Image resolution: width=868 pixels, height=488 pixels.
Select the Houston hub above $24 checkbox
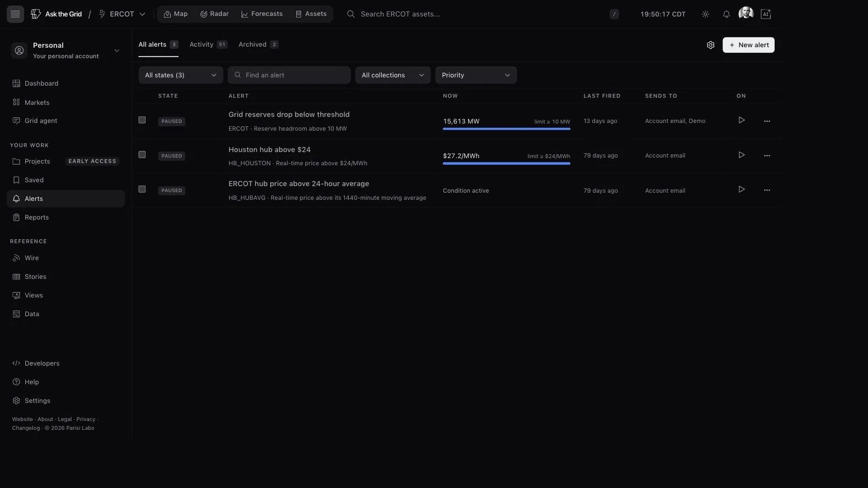(x=142, y=155)
